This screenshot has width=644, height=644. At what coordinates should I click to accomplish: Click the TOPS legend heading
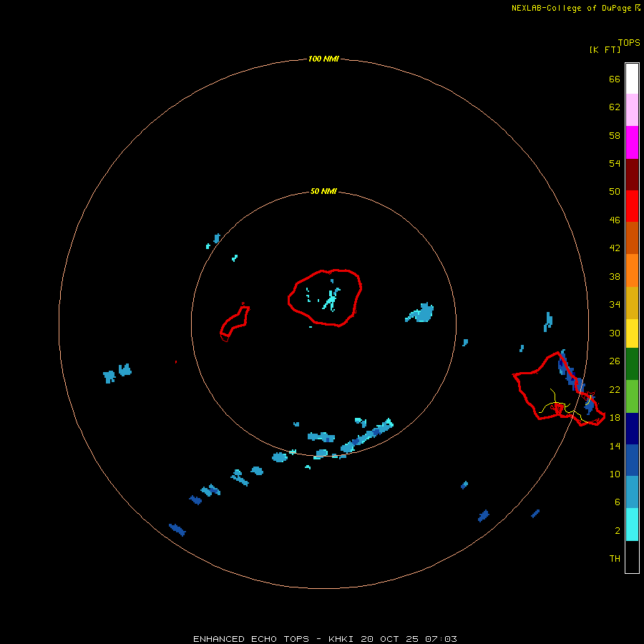pyautogui.click(x=629, y=43)
